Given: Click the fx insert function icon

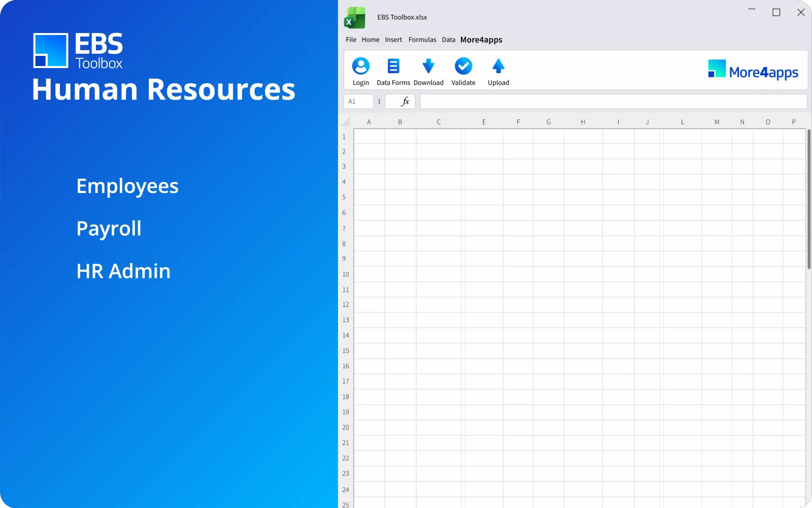Looking at the screenshot, I should (x=405, y=102).
